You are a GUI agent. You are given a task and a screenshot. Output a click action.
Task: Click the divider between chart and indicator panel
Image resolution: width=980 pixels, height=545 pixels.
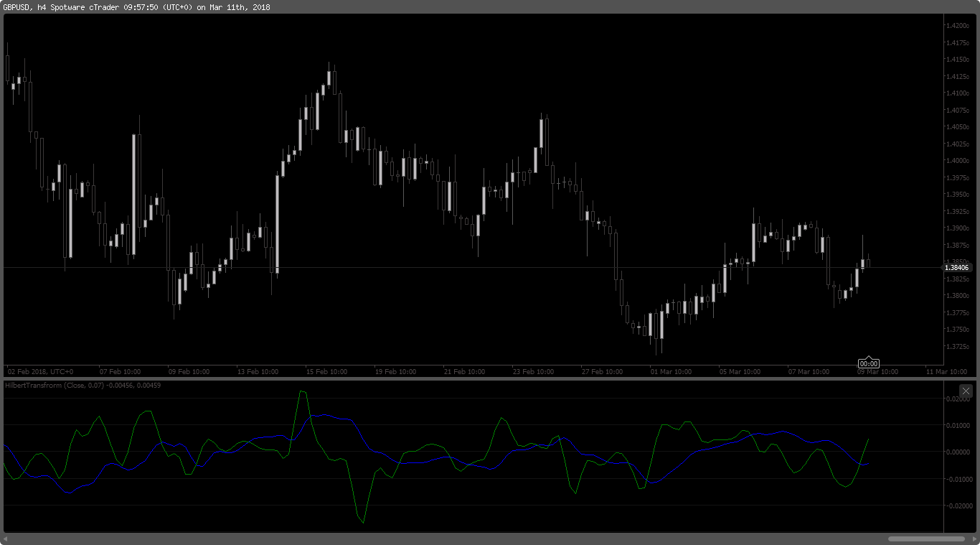click(x=473, y=378)
